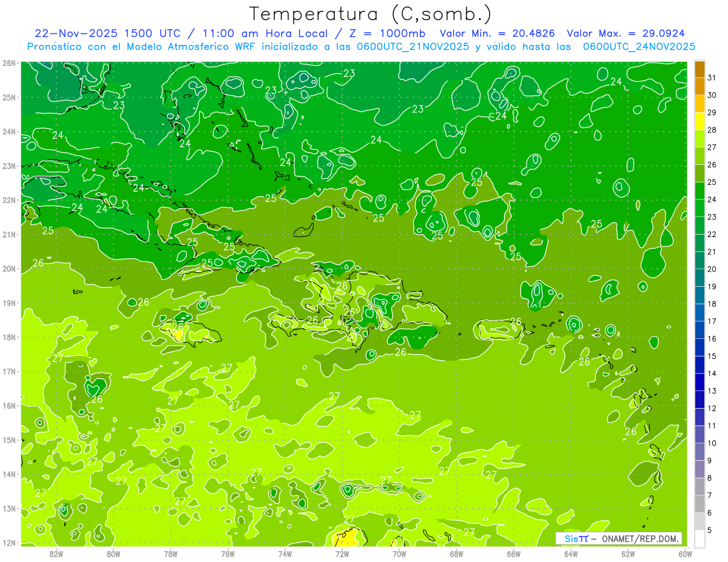Screen dimensions: 728x562
Task: Click the '74W' longitude axis label
Action: pos(285,554)
